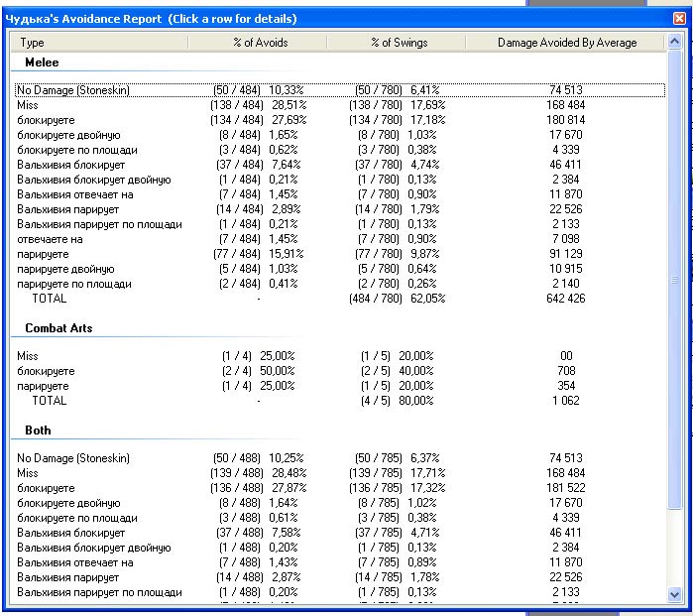Sort by the Type column header
Viewport: 693px width, 616px height.
point(99,43)
